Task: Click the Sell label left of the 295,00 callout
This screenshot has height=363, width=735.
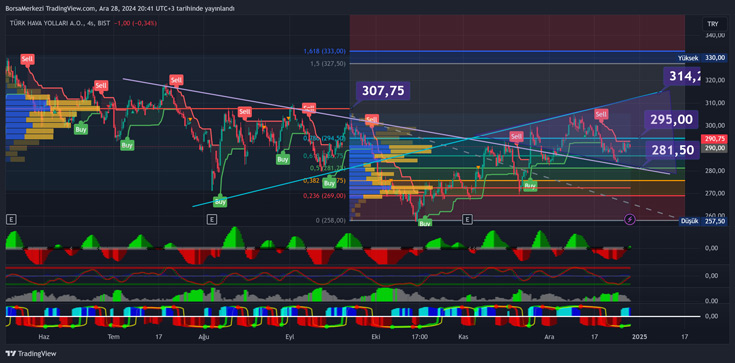Action: (x=601, y=113)
